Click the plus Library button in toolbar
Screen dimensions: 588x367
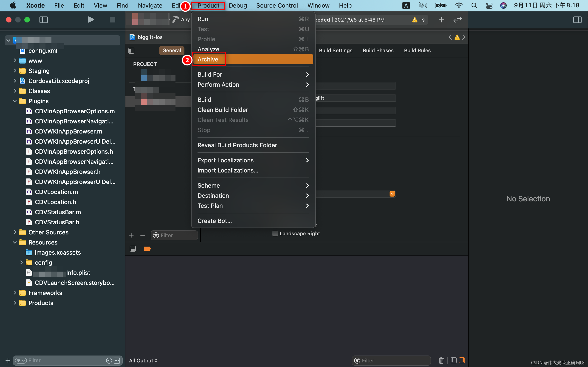pyautogui.click(x=441, y=20)
